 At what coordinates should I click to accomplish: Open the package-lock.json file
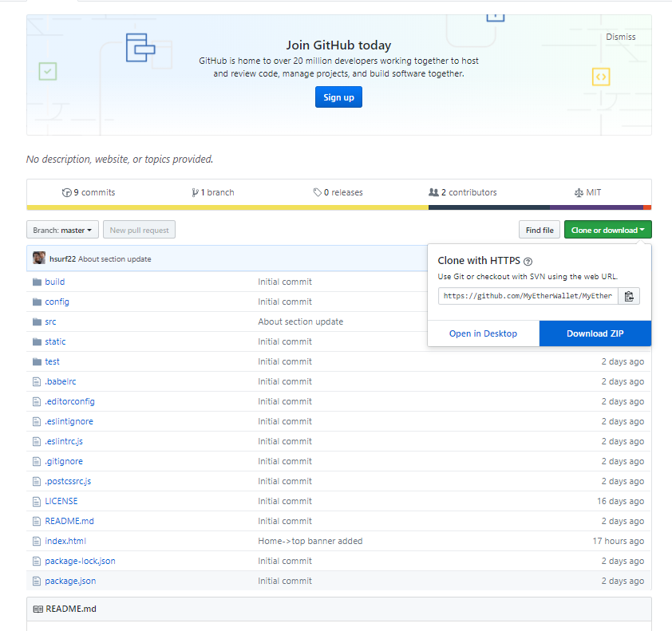[80, 561]
